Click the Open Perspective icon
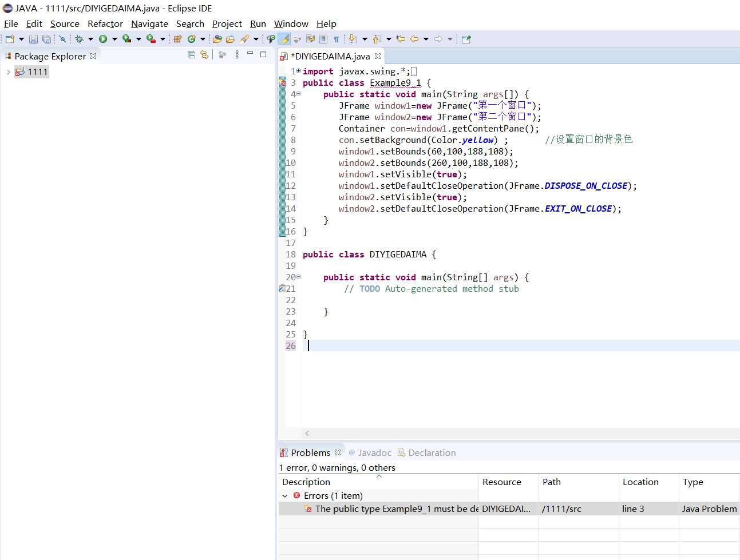The width and height of the screenshot is (740, 560). point(466,39)
